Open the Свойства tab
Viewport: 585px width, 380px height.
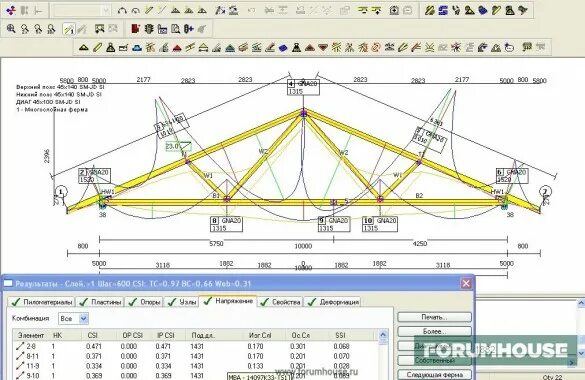(280, 302)
